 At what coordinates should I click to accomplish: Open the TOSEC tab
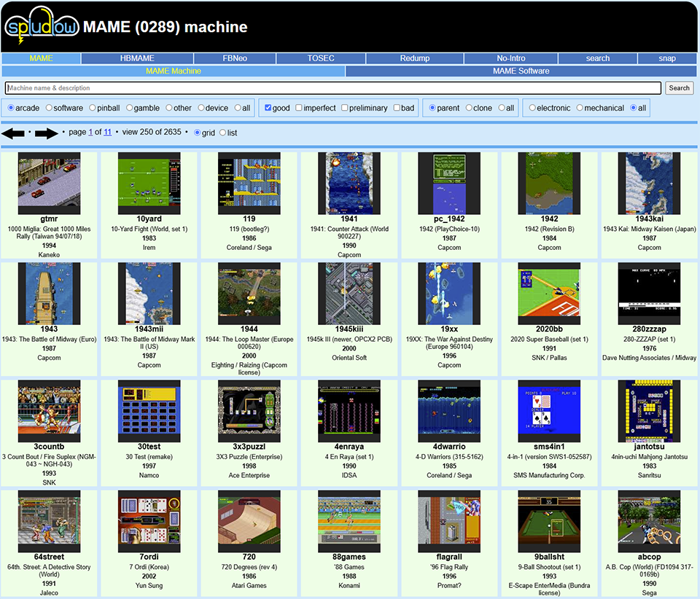click(321, 58)
